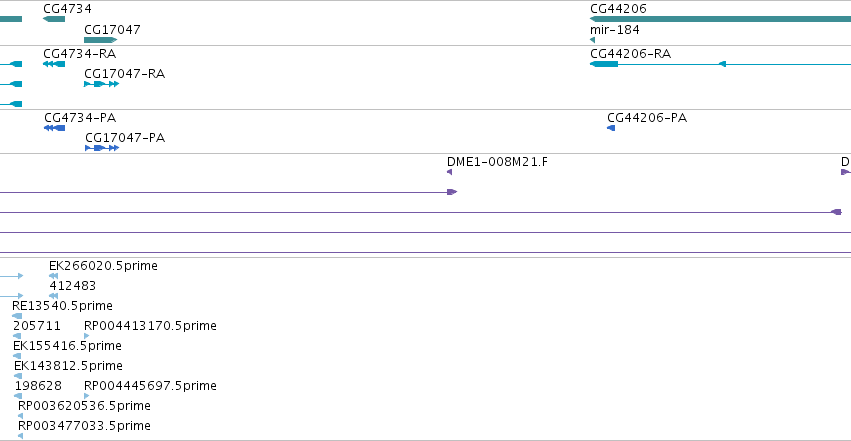Click the 412483 arrow glyph
The image size is (851, 441).
click(x=53, y=296)
